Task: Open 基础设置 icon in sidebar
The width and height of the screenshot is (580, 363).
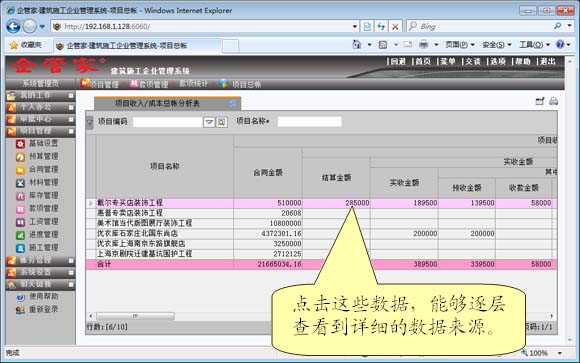Action: [20, 144]
